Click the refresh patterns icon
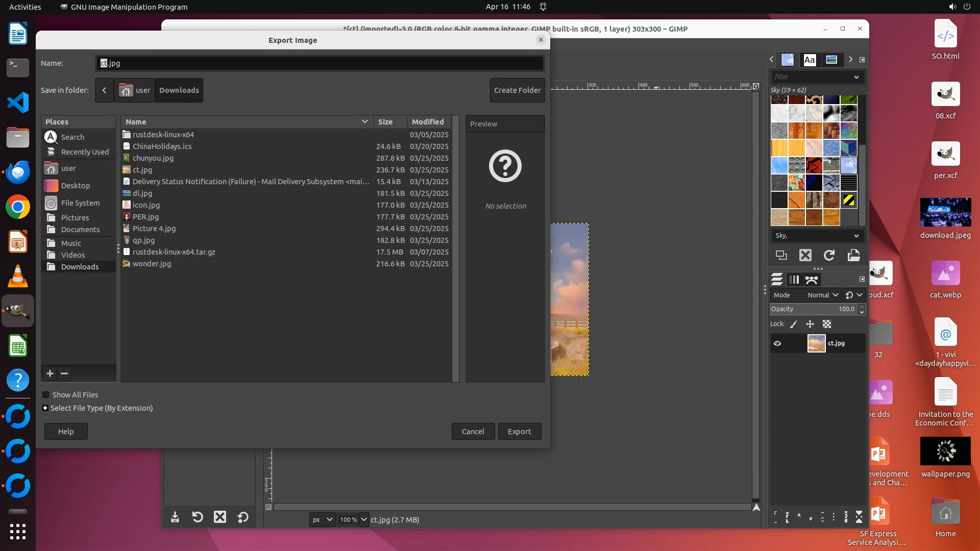The image size is (980, 551). (x=829, y=255)
